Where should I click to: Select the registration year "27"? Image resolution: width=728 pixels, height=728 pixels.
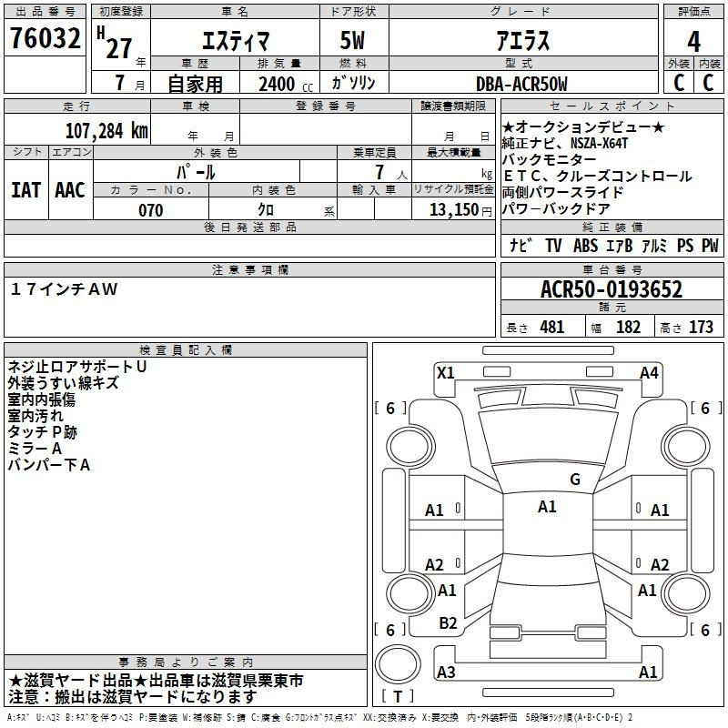tap(119, 48)
